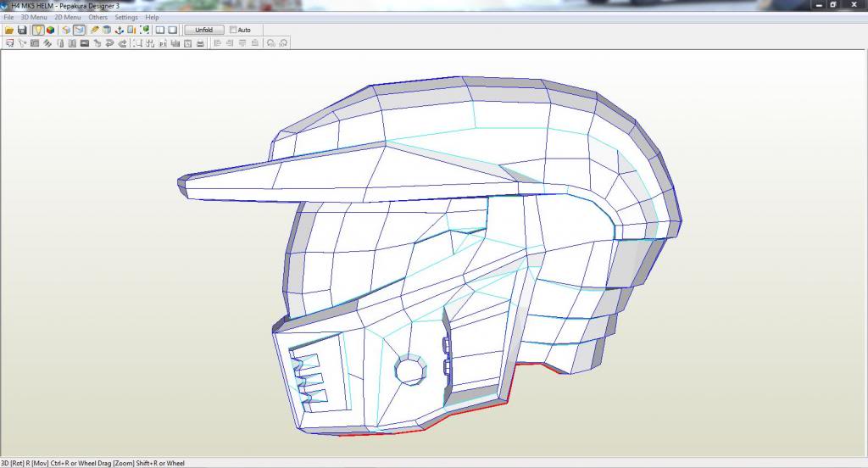Click the green cube fit-view icon

coord(145,30)
